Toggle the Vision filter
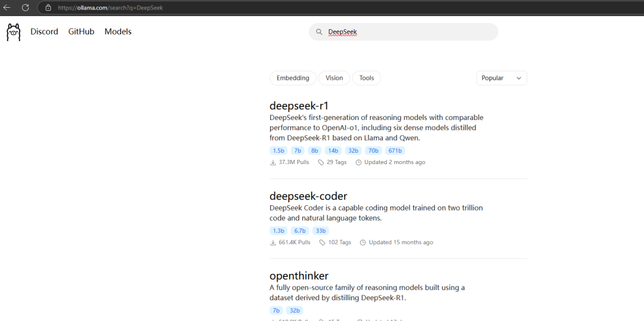This screenshot has height=321, width=644. point(335,78)
